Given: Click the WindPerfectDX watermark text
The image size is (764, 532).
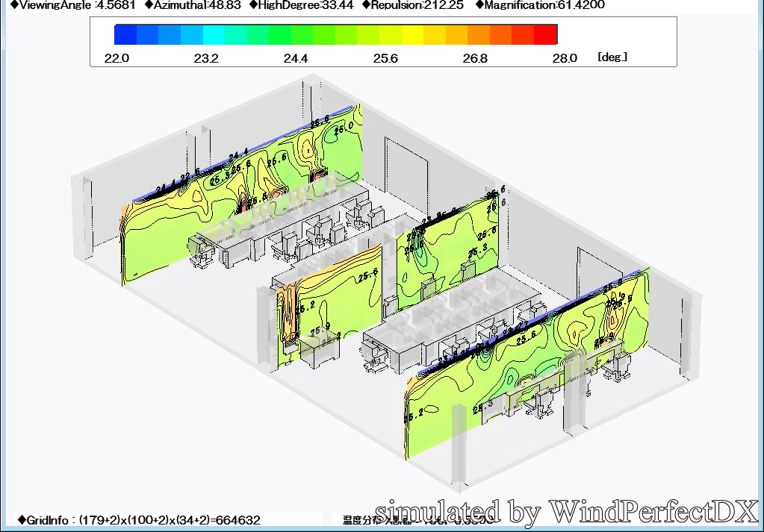Looking at the screenshot, I should [567, 512].
